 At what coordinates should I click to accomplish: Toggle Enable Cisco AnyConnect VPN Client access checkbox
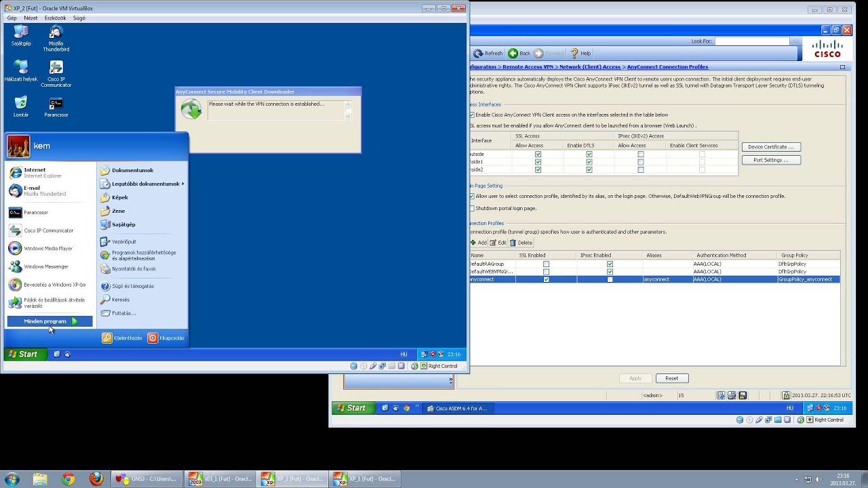[472, 115]
